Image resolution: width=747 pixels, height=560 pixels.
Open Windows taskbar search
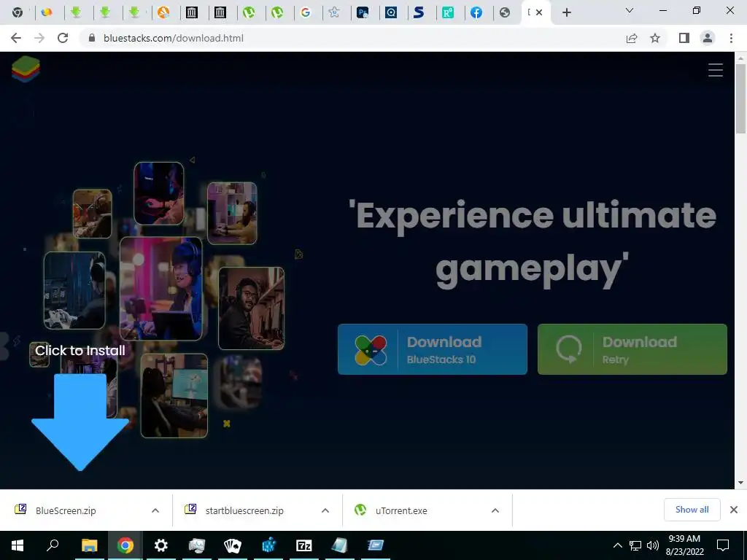coord(53,545)
